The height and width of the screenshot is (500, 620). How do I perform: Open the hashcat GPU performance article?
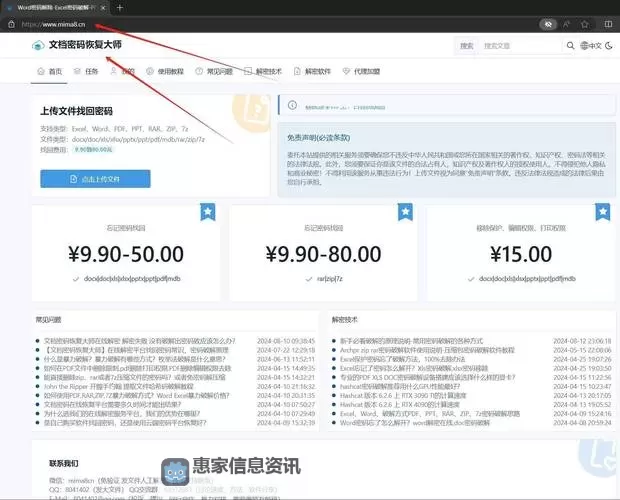click(x=400, y=386)
